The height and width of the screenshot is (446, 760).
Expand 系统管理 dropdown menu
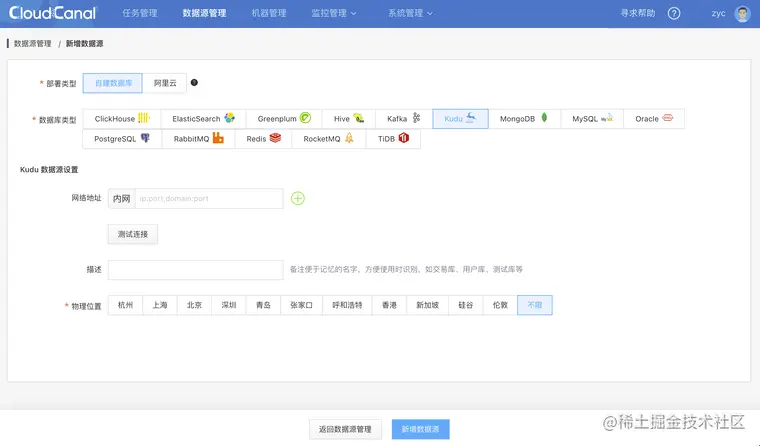coord(410,13)
